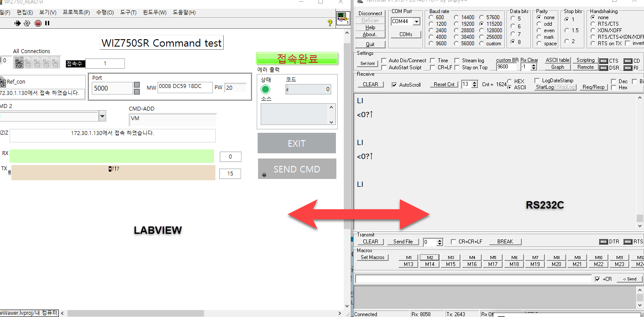Open the 윈도우(W) menu

(x=154, y=12)
